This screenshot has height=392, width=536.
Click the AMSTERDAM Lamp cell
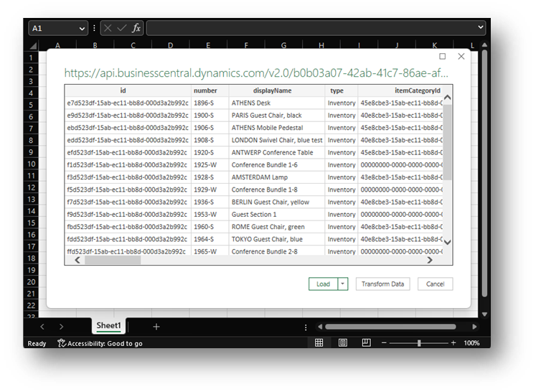point(276,177)
